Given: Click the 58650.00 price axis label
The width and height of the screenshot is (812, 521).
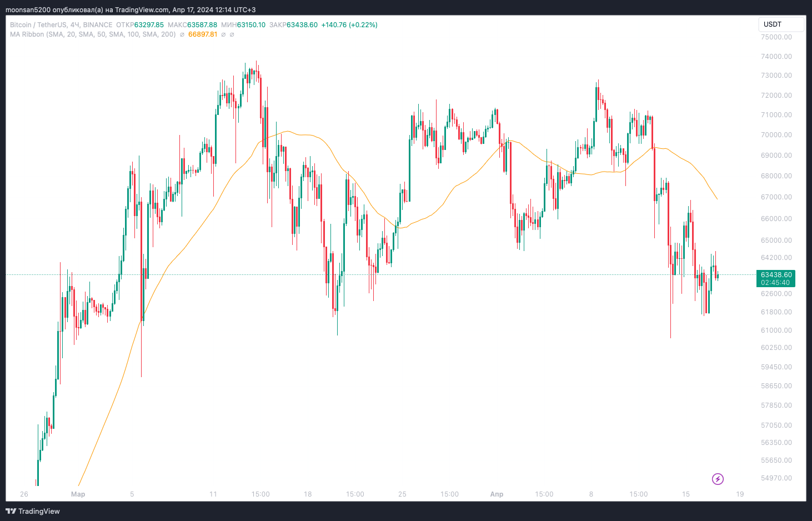Looking at the screenshot, I should point(776,386).
